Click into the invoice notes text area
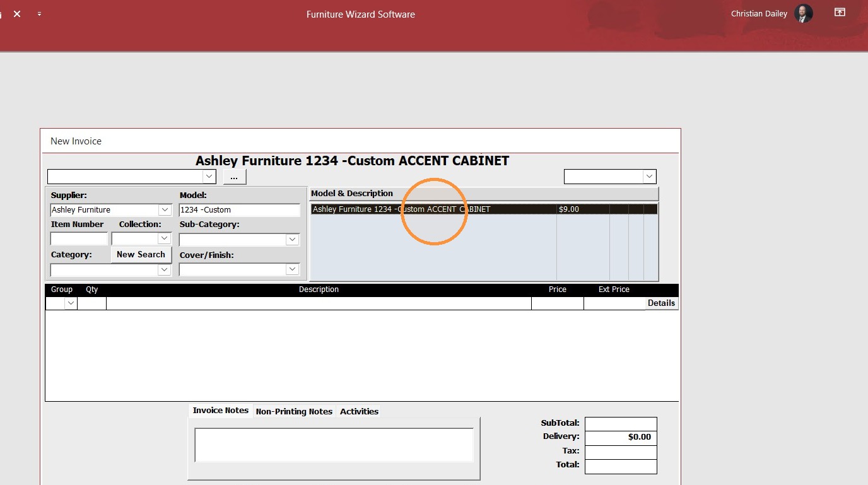The height and width of the screenshot is (485, 868). pos(334,445)
